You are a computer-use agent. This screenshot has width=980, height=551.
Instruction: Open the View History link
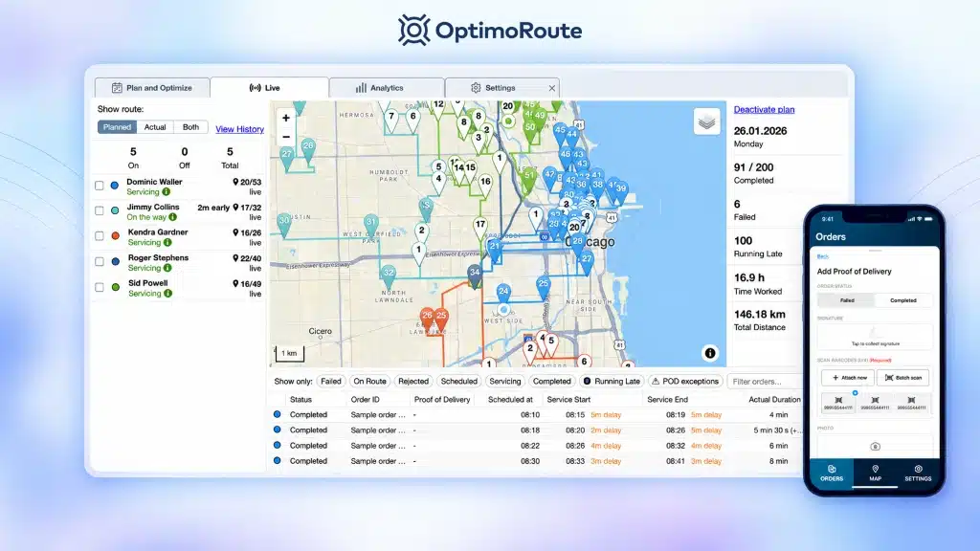point(239,129)
